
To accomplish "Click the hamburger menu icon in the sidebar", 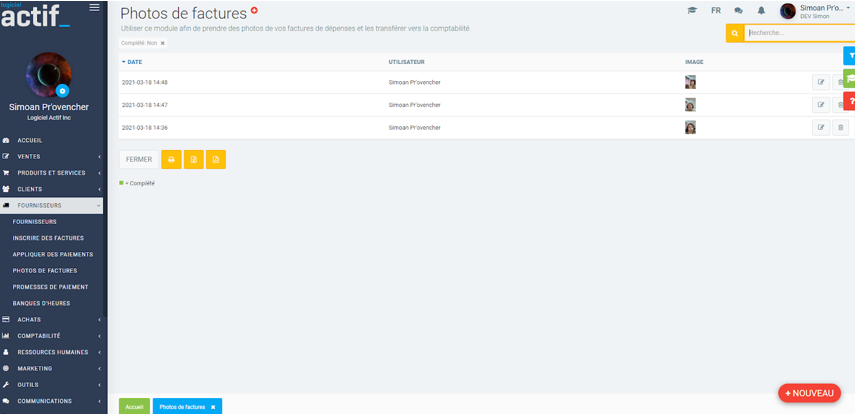I will (x=94, y=8).
